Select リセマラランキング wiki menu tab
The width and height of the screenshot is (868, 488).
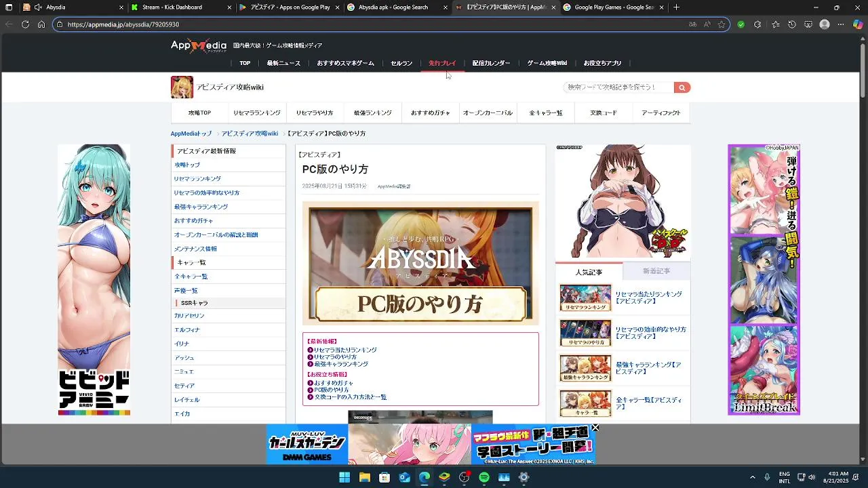257,113
